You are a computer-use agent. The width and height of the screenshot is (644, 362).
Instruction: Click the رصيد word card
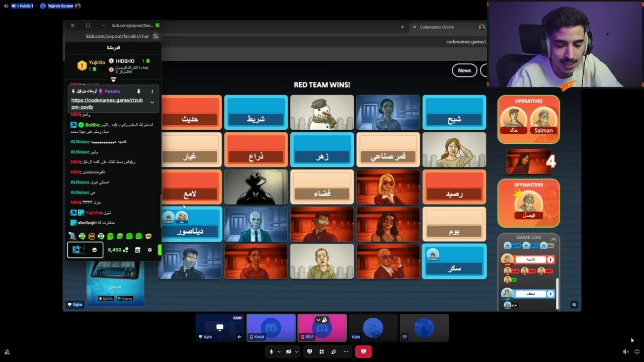(454, 187)
